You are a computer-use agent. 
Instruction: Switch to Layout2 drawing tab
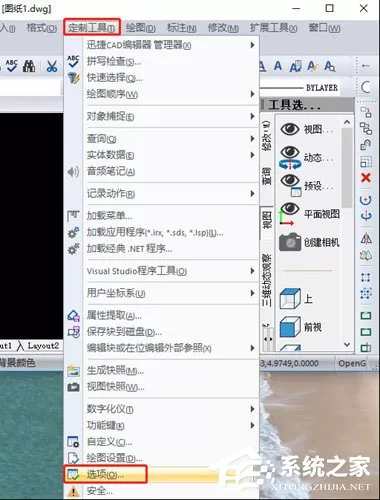(x=43, y=346)
